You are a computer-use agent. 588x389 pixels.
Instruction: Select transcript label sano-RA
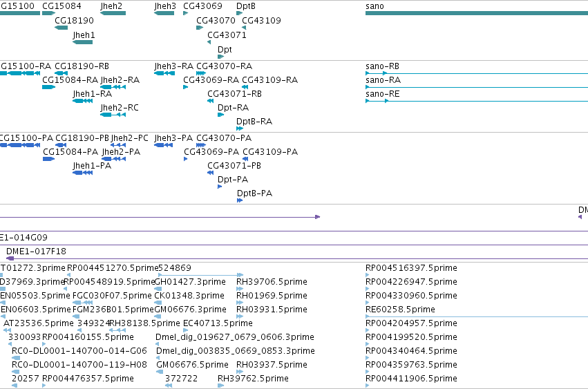point(383,80)
